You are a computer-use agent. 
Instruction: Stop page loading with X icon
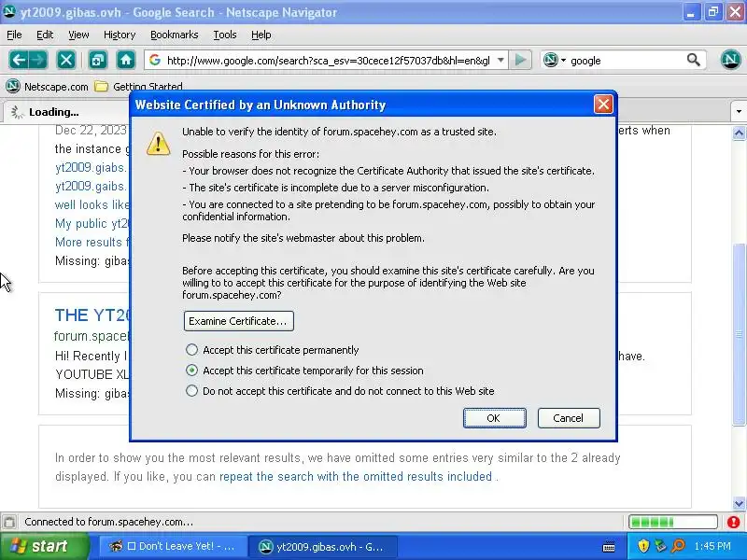click(x=65, y=60)
